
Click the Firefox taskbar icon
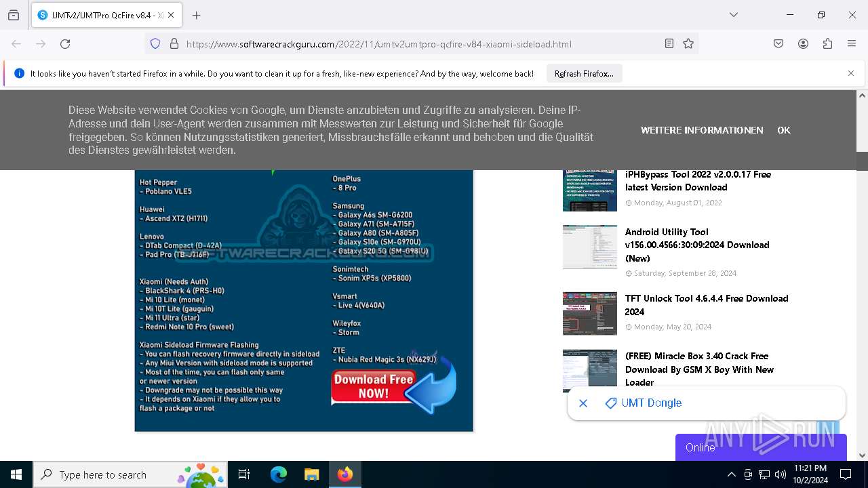coord(345,474)
